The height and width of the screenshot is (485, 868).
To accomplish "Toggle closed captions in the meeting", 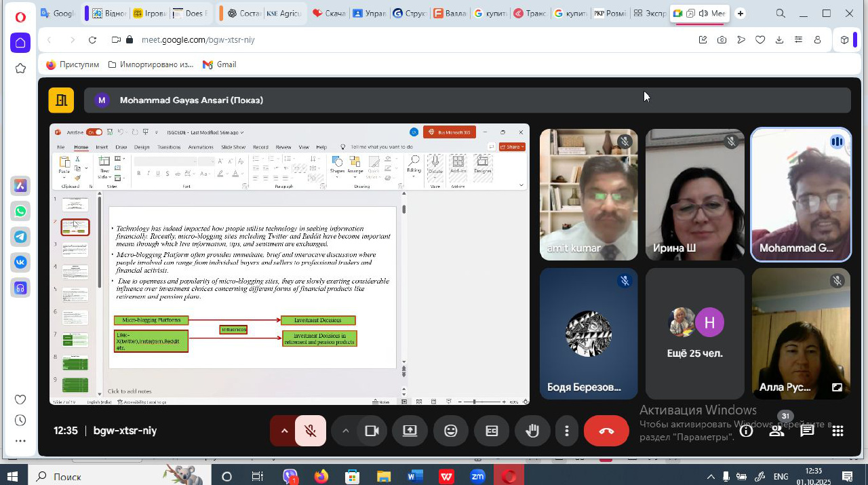I will [x=492, y=431].
